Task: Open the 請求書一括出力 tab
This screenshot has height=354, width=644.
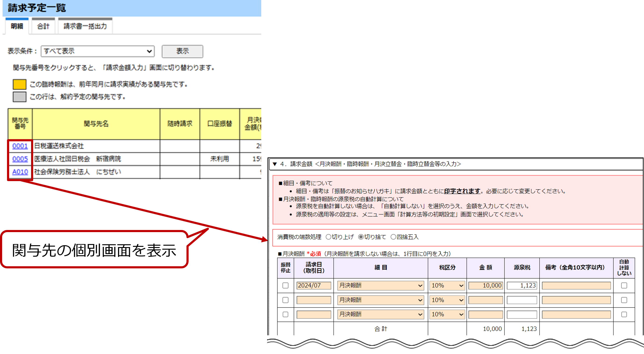Action: pyautogui.click(x=85, y=26)
